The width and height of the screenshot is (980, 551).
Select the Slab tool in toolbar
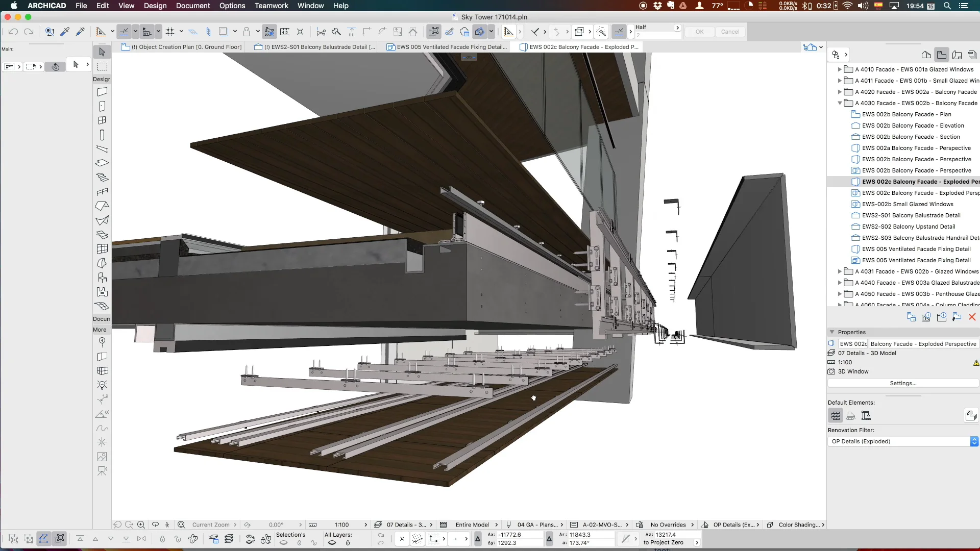102,162
